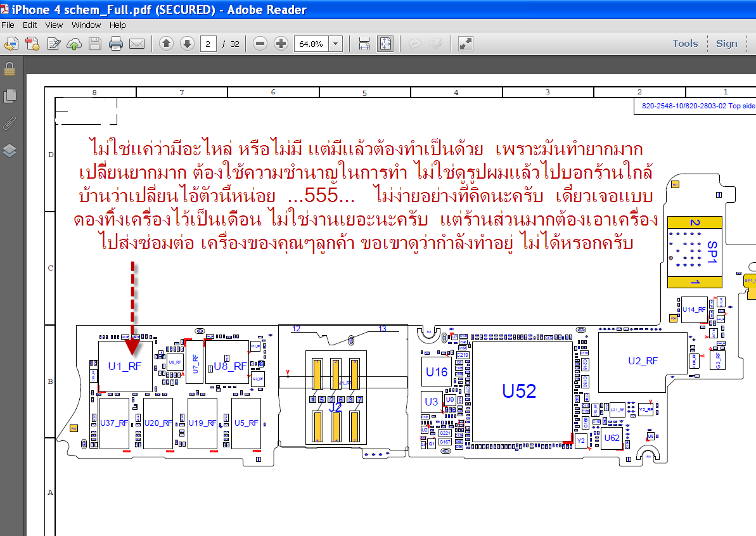This screenshot has height=536, width=756.
Task: Open the Tools pane
Action: 685,43
